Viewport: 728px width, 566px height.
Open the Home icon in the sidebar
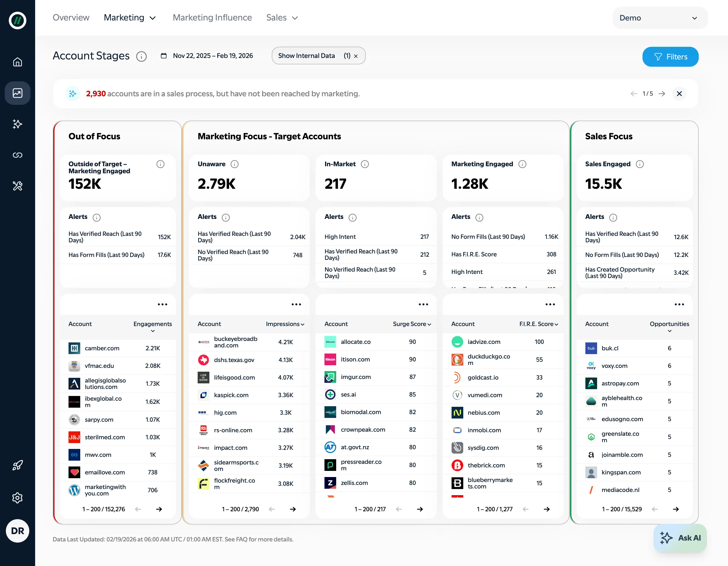(x=17, y=62)
